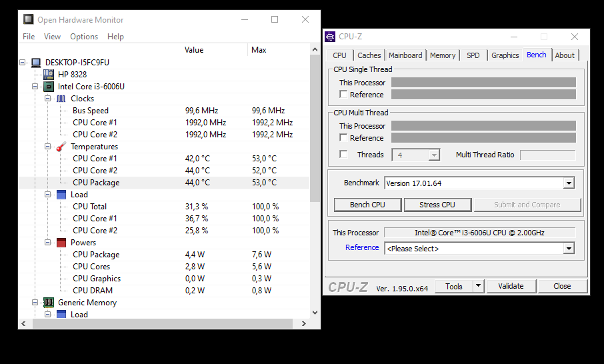
Task: Switch to the Mainboard tab in CPU-Z
Action: [x=405, y=55]
